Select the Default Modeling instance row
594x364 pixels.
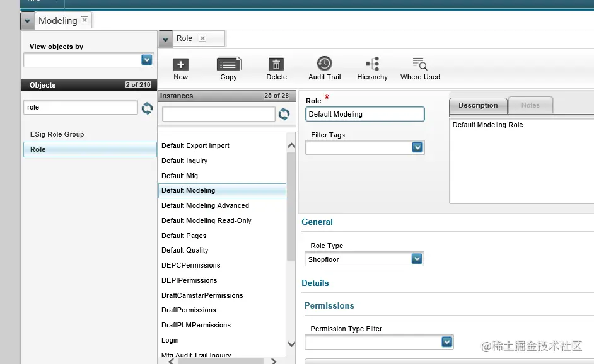pos(223,191)
